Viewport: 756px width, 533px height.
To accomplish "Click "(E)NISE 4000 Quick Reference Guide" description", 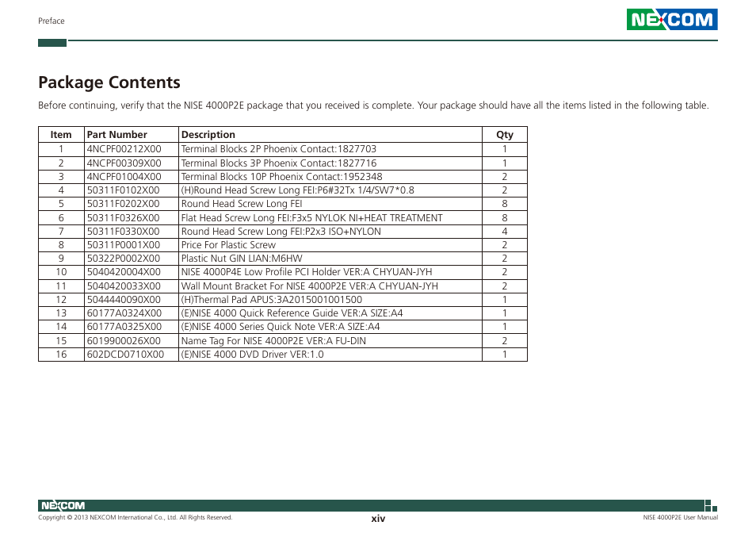I will click(292, 313).
